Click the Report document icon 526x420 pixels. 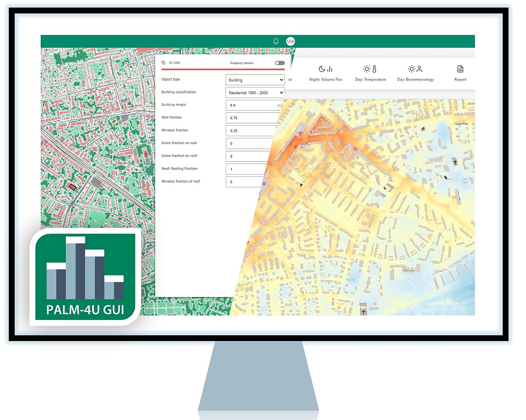pyautogui.click(x=460, y=69)
